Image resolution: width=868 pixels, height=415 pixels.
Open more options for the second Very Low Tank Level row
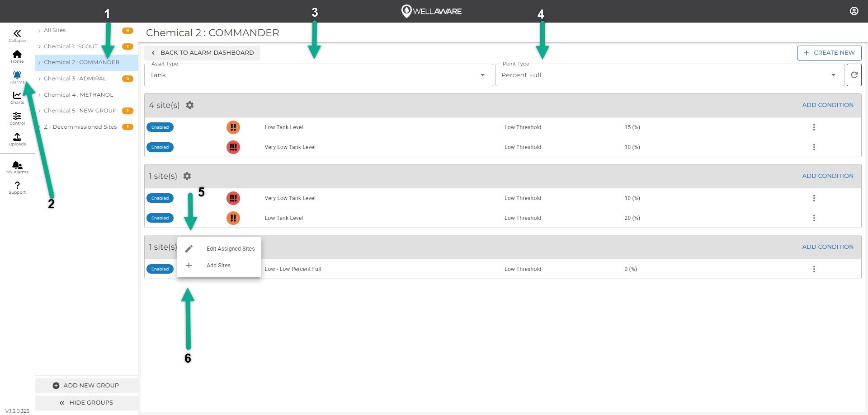click(814, 198)
